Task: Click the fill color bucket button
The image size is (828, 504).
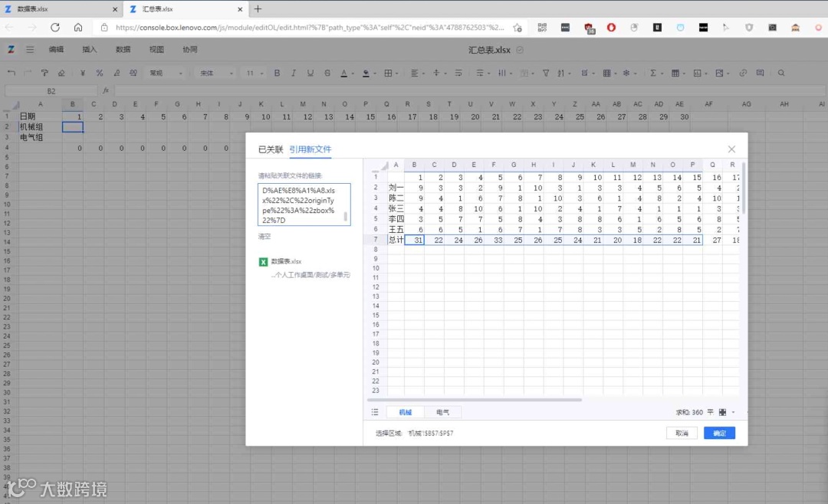Action: [x=366, y=73]
